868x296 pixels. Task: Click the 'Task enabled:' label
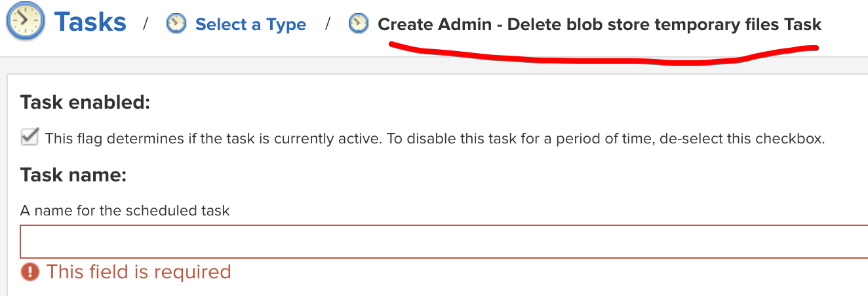pyautogui.click(x=85, y=103)
